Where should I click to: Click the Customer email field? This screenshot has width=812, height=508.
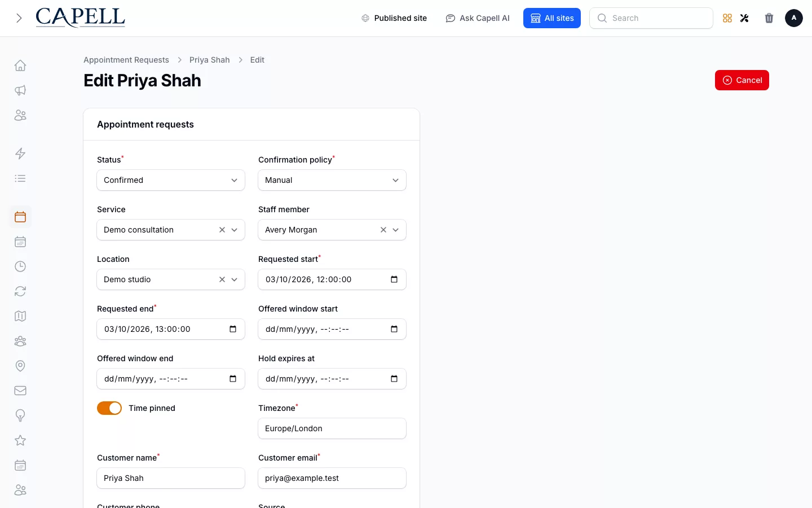click(x=332, y=478)
